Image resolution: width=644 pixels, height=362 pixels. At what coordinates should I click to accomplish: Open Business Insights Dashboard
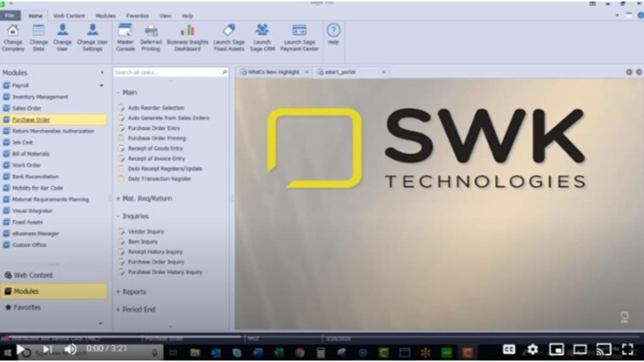click(187, 38)
